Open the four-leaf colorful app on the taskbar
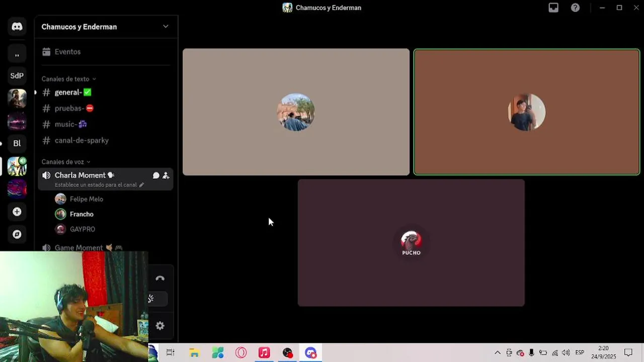Screen dimensions: 644x362 (217, 353)
